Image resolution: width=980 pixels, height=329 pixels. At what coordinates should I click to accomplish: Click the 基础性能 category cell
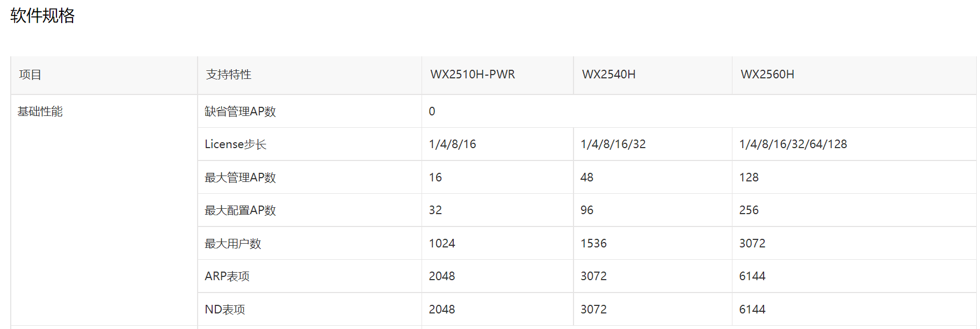(x=40, y=112)
